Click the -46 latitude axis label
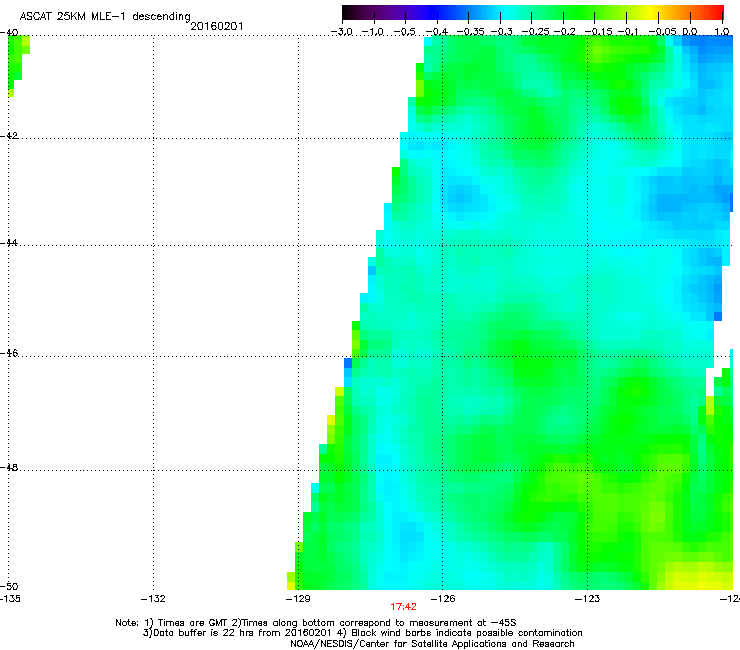This screenshot has height=650, width=740. coord(10,353)
